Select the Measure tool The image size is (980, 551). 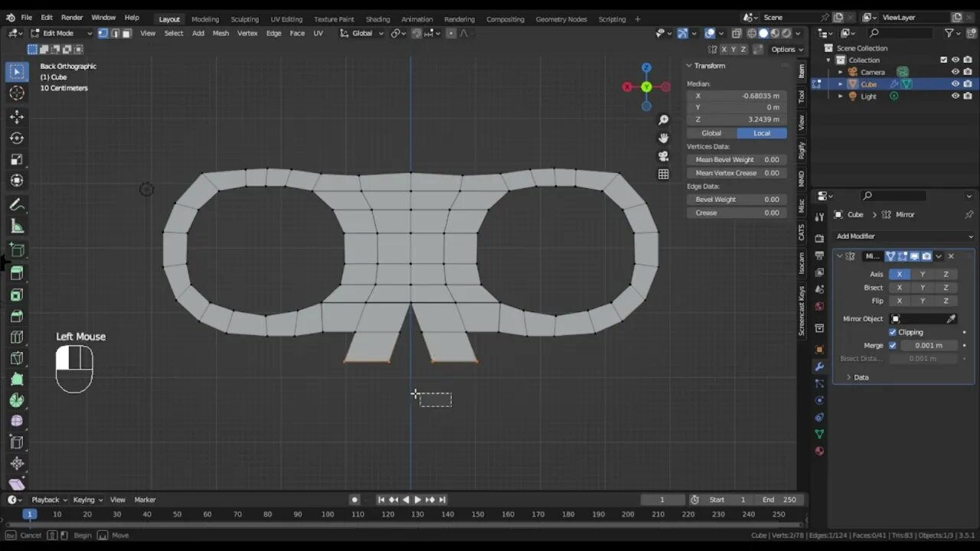point(16,227)
